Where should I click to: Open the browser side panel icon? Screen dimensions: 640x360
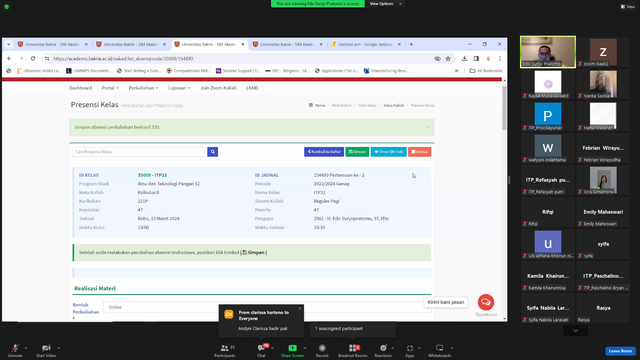click(476, 59)
